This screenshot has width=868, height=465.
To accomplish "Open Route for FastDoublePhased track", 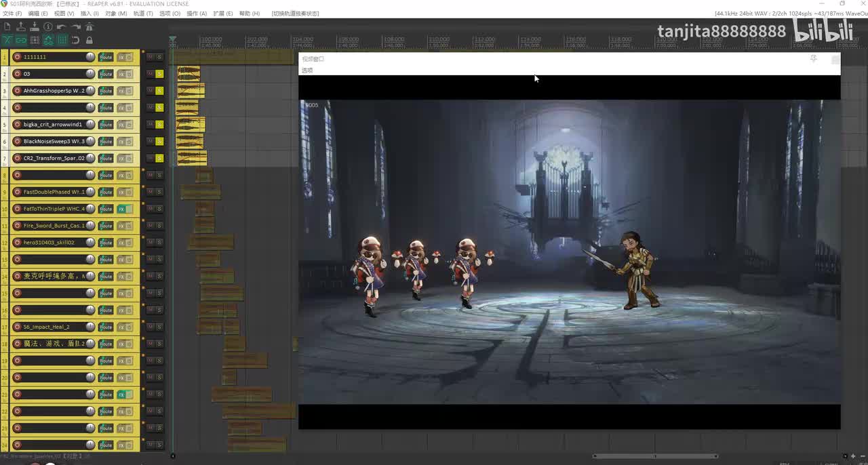I will point(106,192).
